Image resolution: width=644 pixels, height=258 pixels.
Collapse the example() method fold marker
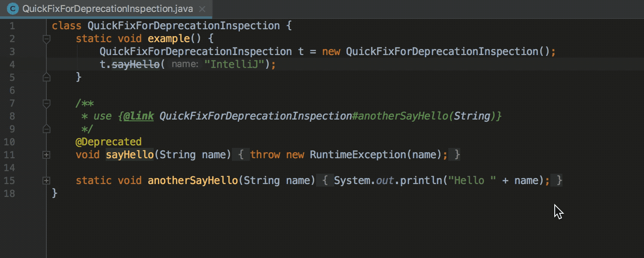click(46, 39)
